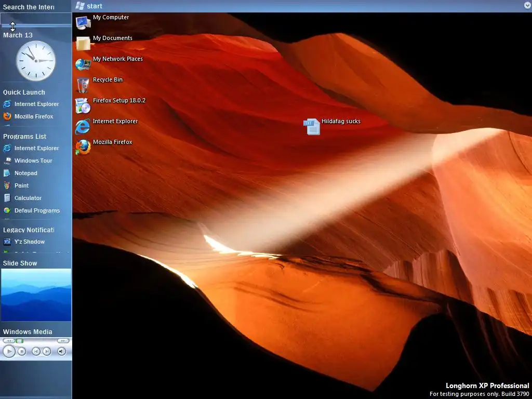Launch Internet Explorer from Quick Launch
The image size is (532, 399).
click(x=31, y=104)
